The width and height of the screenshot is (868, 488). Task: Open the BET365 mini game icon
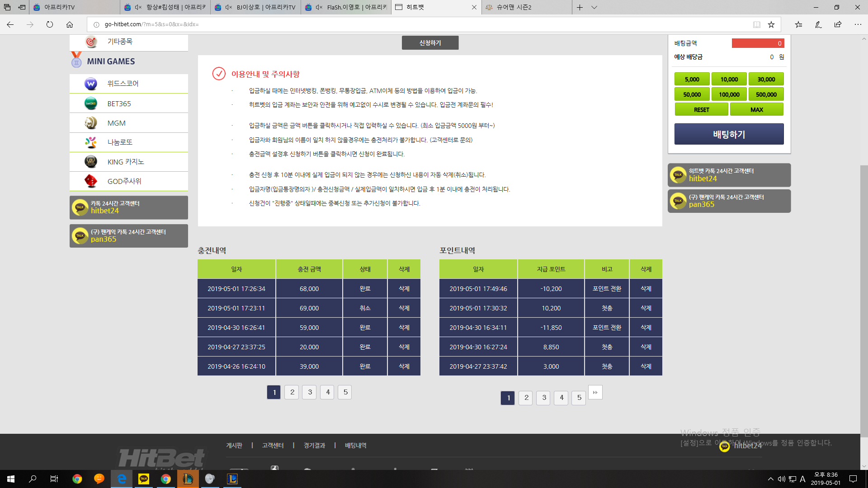click(91, 103)
